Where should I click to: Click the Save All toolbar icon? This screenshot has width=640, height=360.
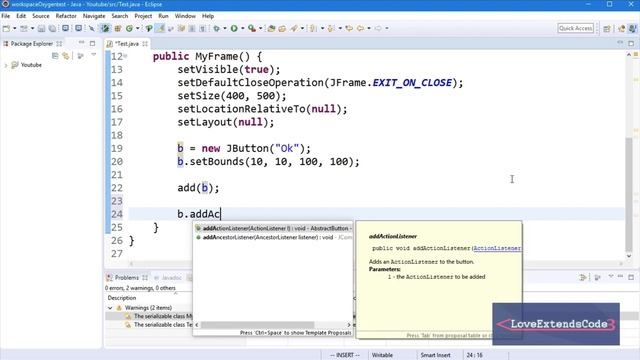click(x=52, y=28)
